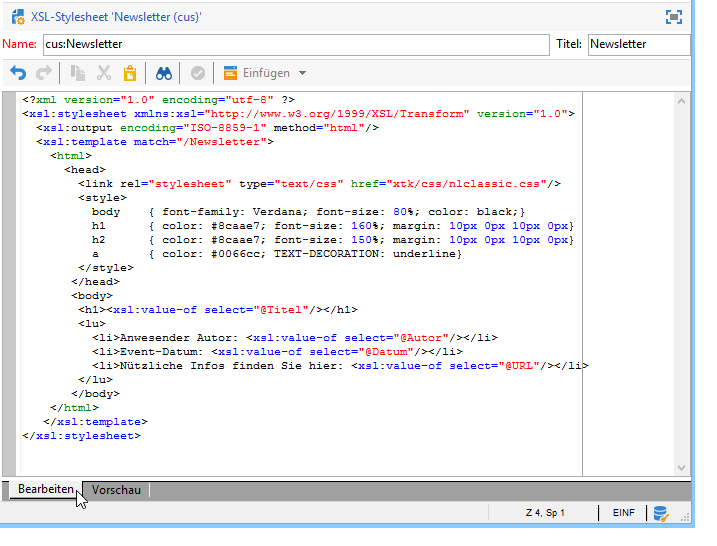Screen dimensions: 717x546
Task: Click the @Titel value-of line
Action: point(218,310)
